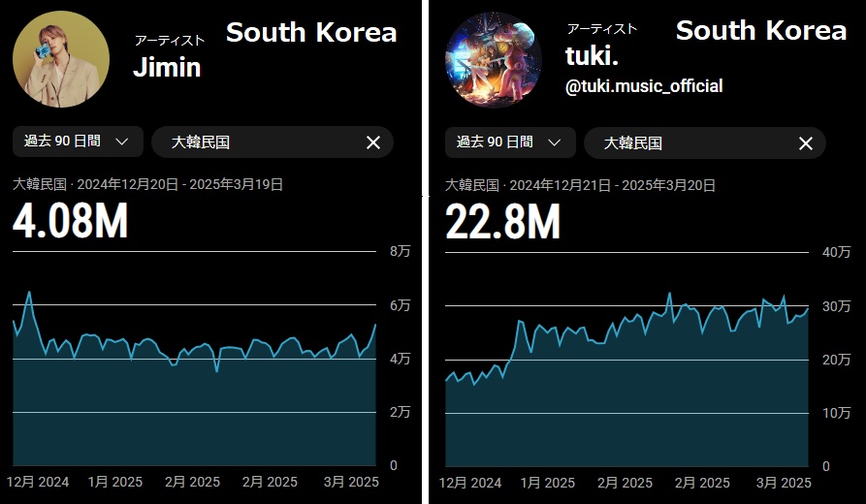The width and height of the screenshot is (866, 504).
Task: Click the 4.08M total views figure
Action: click(70, 221)
